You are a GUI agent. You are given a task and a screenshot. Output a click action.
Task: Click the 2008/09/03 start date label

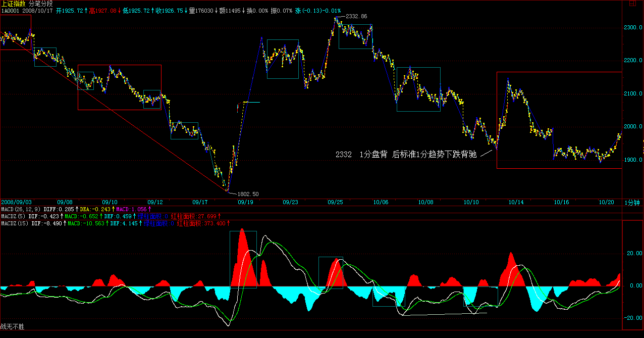click(x=17, y=202)
